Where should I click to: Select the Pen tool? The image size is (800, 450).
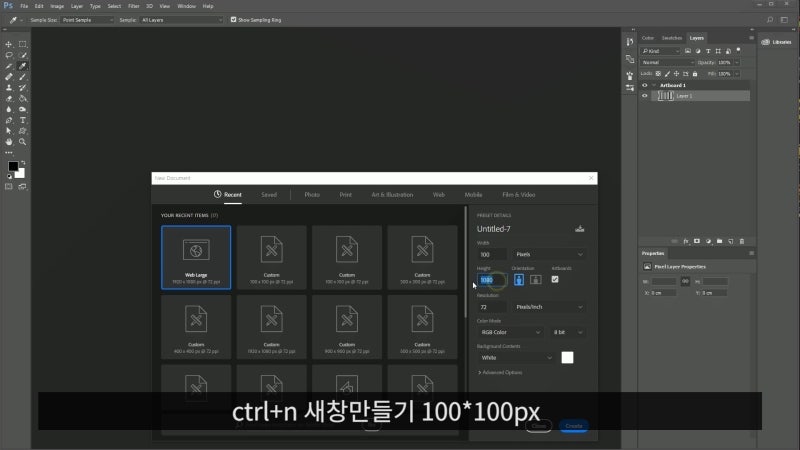click(9, 120)
